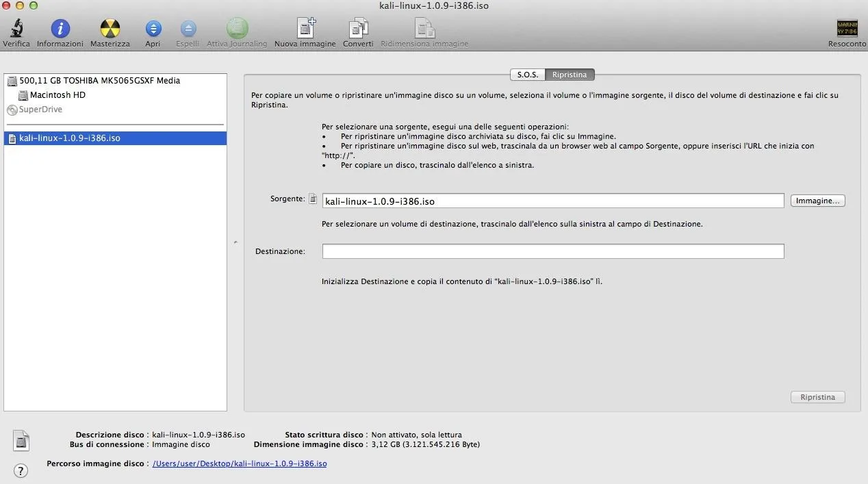Click the Ripristina button at bottom right
The height and width of the screenshot is (484, 868).
pos(817,397)
